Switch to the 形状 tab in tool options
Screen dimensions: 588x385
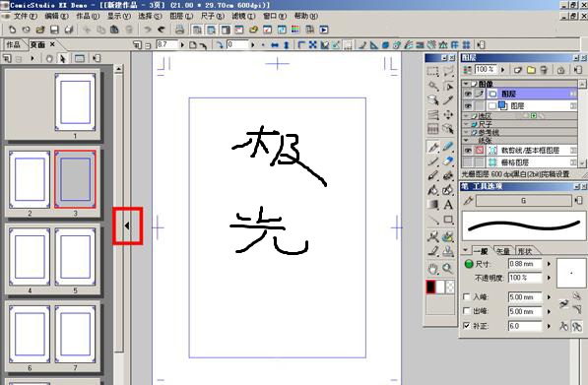(524, 251)
